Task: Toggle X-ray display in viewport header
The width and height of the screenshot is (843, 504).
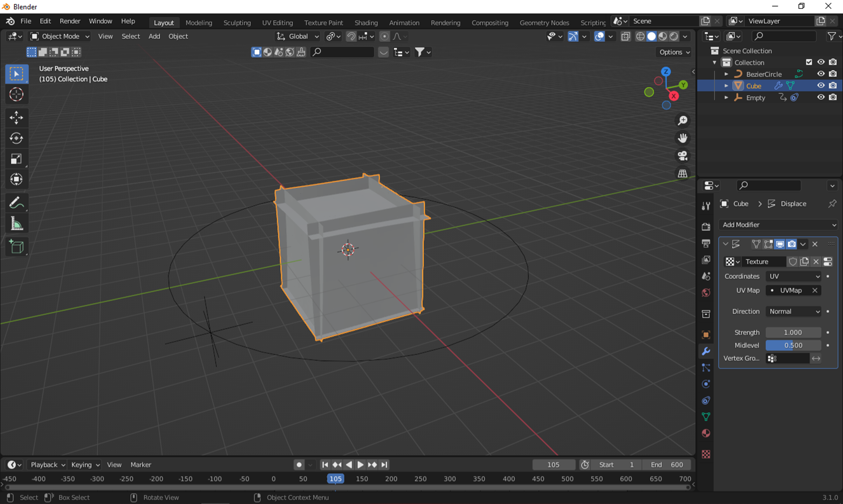Action: click(x=626, y=37)
